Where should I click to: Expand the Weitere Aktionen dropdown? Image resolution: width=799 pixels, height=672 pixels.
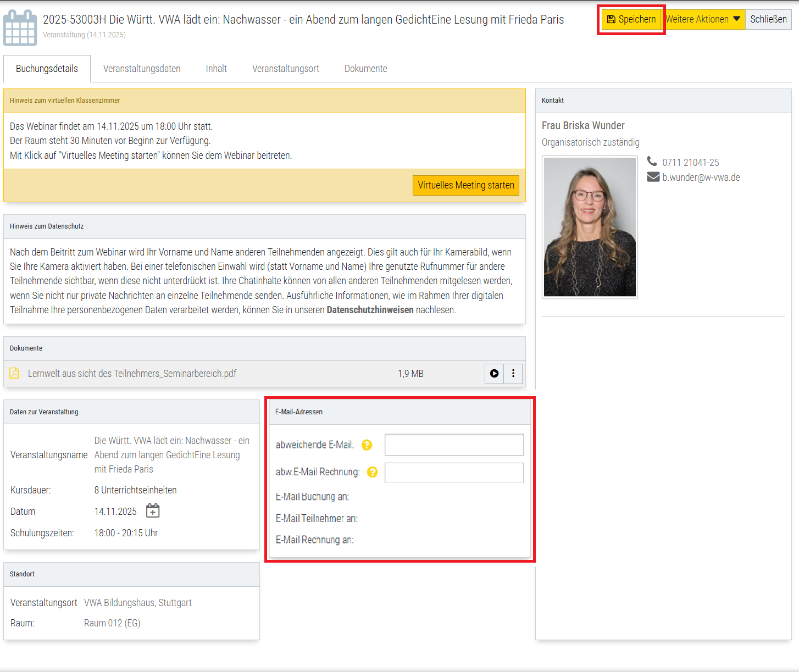(704, 19)
